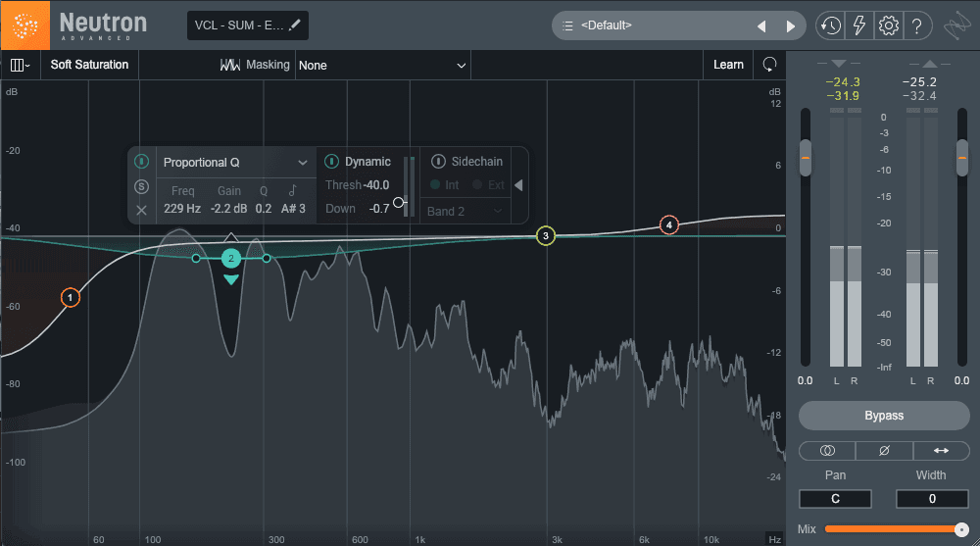Open the Band 2 sidechain dropdown
980x546 pixels.
[x=465, y=212]
